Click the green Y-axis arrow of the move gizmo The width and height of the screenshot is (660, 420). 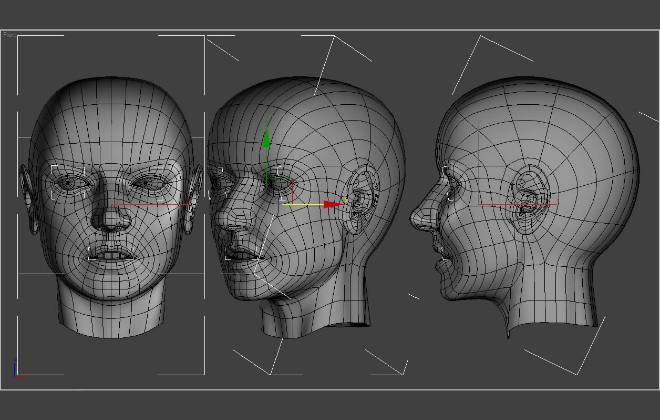(266, 140)
